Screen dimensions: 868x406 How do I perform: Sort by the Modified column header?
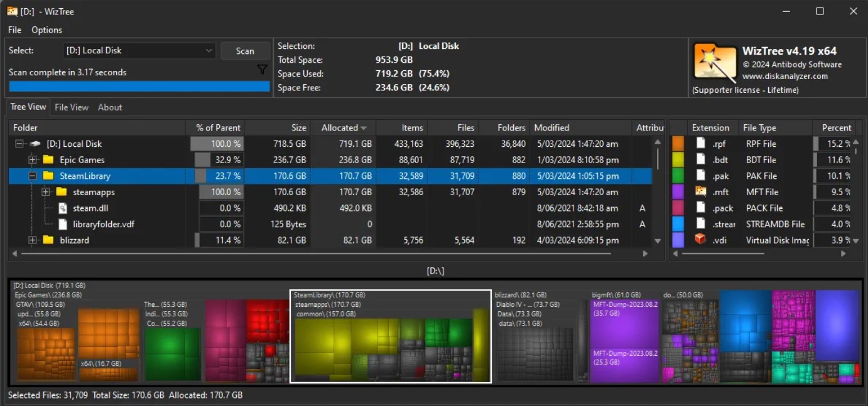(581, 127)
